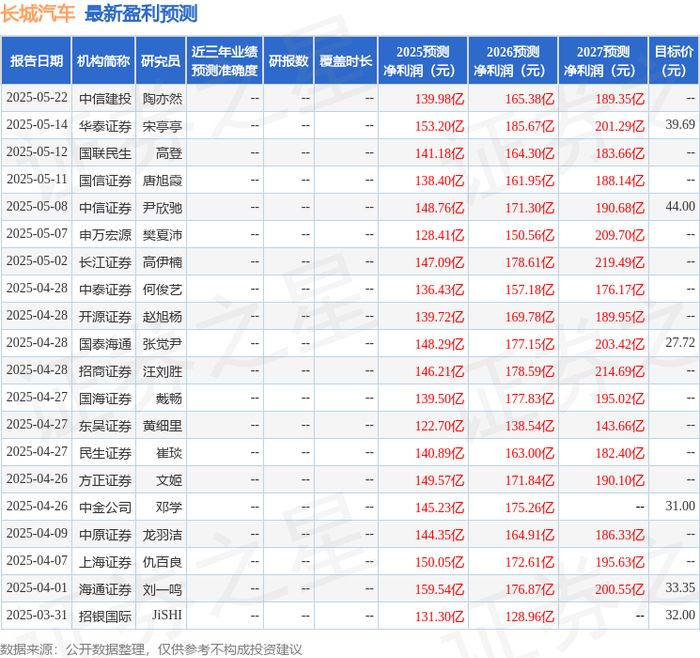This screenshot has height=658, width=700.
Task: Click the 目标价(元) header
Action: [x=673, y=61]
